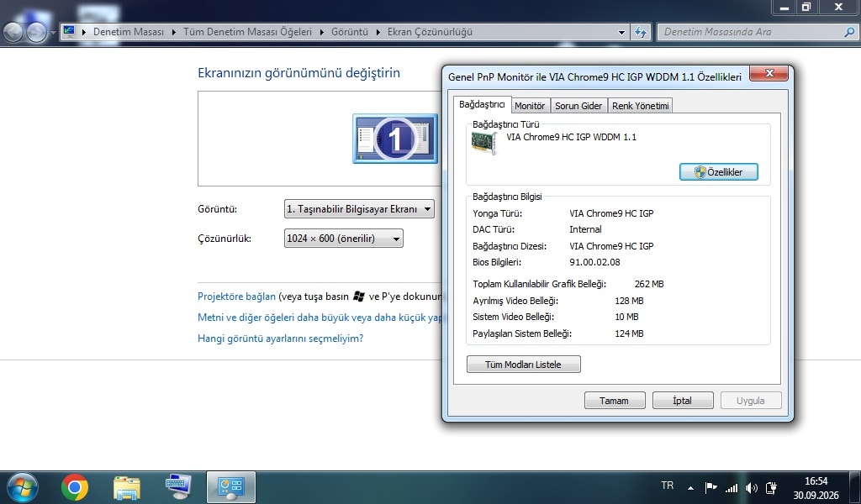Image resolution: width=861 pixels, height=504 pixels.
Task: Click Denetim Masası in the breadcrumb
Action: click(x=129, y=32)
